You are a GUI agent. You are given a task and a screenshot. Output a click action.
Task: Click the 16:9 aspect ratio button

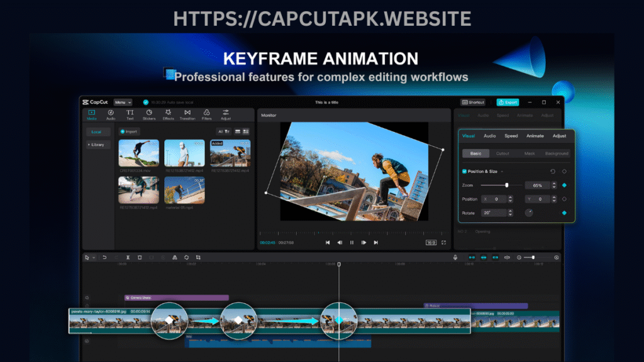click(431, 243)
